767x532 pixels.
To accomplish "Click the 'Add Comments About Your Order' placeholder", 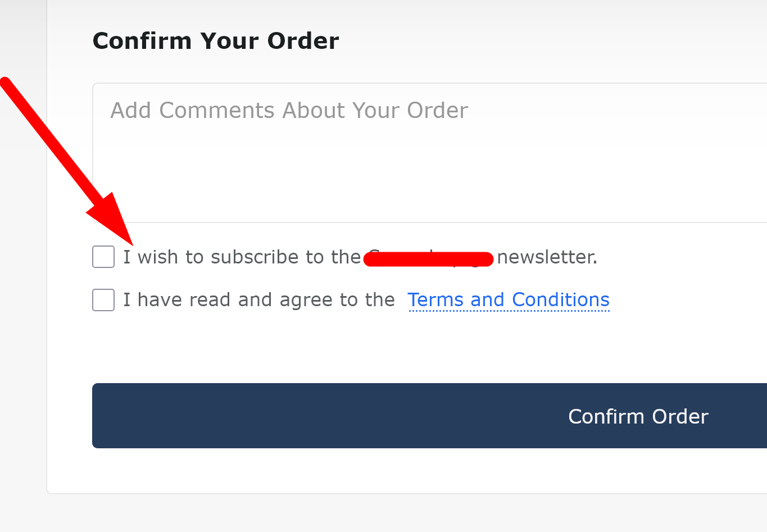I will pos(289,111).
